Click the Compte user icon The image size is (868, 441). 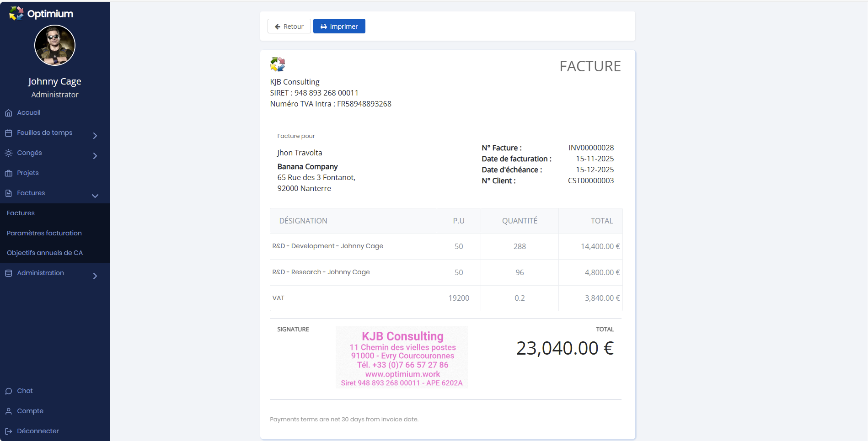point(9,411)
